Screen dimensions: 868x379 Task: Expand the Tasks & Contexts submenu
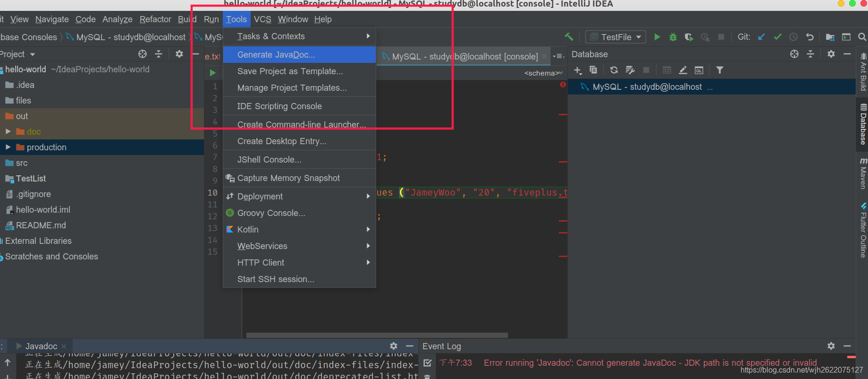tap(299, 36)
